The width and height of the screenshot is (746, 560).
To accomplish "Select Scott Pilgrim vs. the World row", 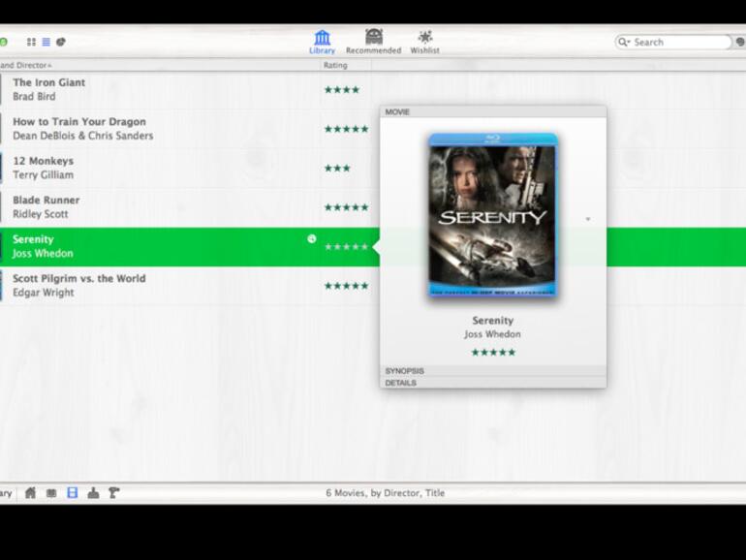I will coord(186,286).
